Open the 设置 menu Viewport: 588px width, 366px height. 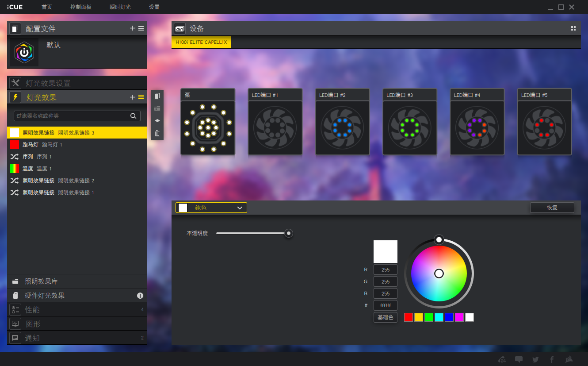coord(154,7)
